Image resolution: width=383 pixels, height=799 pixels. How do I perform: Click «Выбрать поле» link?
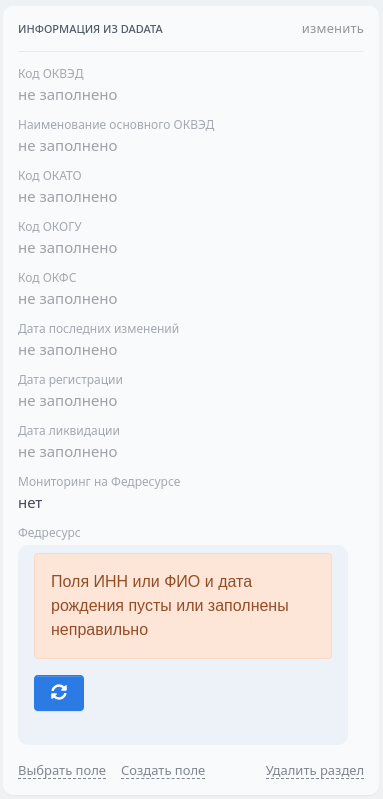point(62,771)
